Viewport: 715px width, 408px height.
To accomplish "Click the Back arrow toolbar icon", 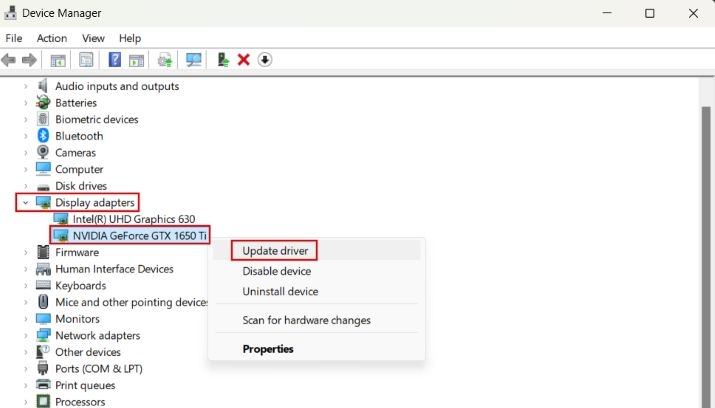I will [9, 60].
